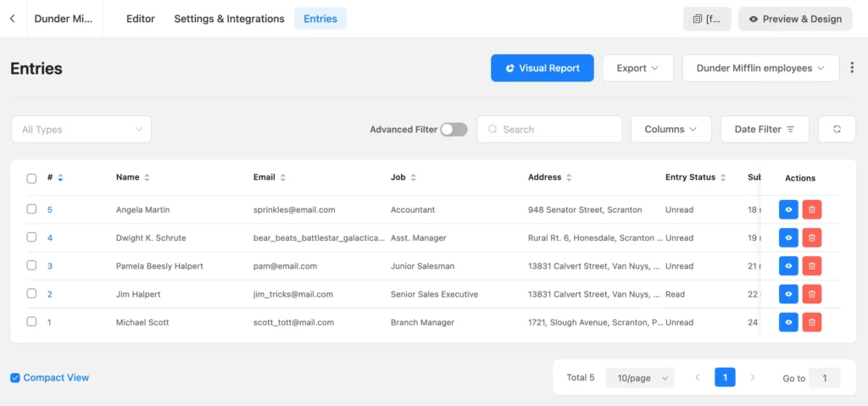The height and width of the screenshot is (406, 868).
Task: Click the Go to page number field
Action: click(824, 378)
